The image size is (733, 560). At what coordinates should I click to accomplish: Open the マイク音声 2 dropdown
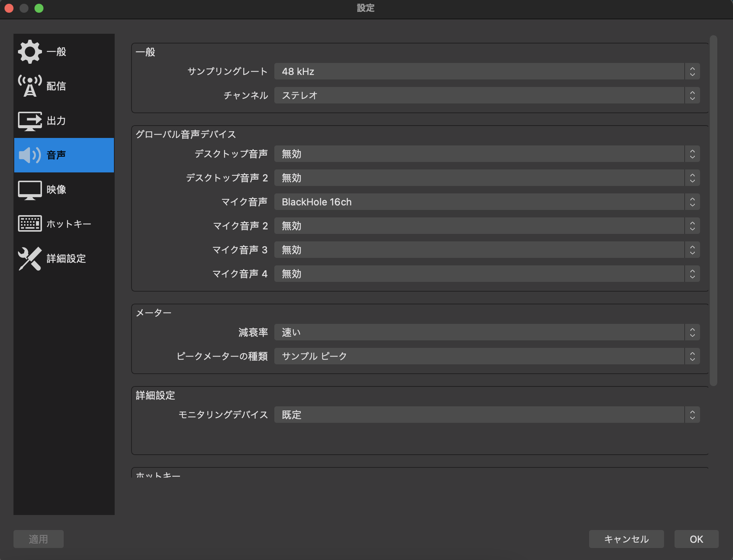pyautogui.click(x=483, y=226)
